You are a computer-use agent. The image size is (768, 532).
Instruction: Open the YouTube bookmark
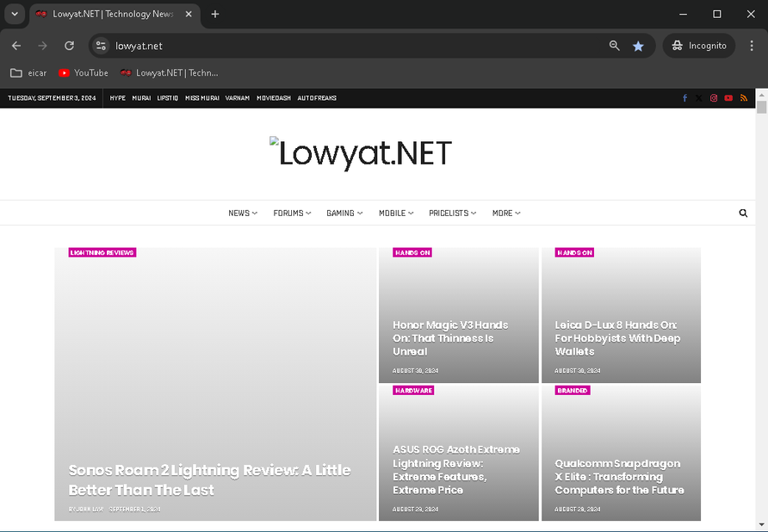[84, 72]
